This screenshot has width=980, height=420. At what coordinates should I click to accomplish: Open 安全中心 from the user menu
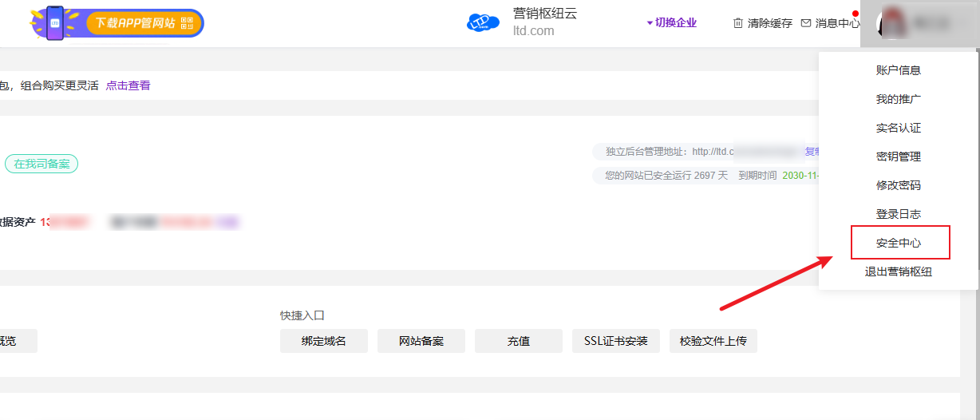899,243
